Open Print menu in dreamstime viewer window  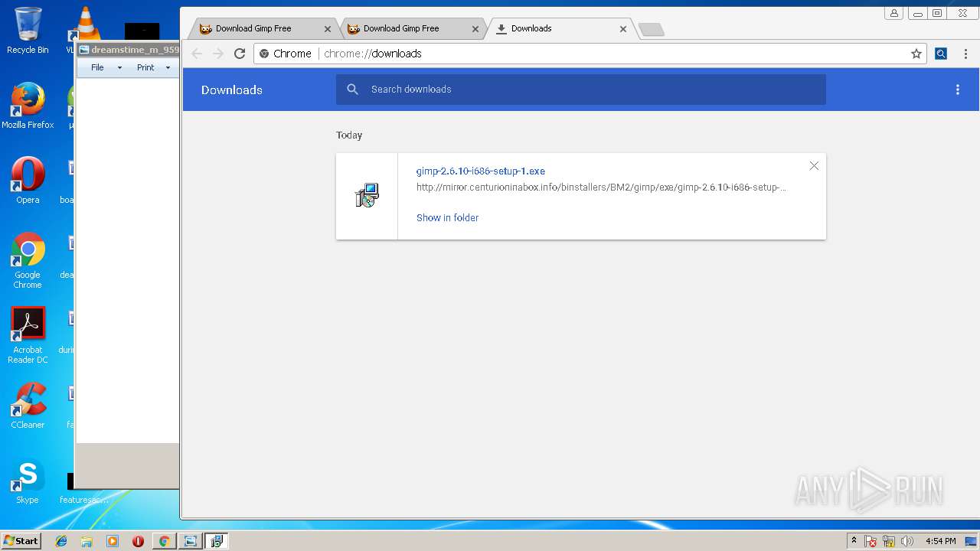(145, 67)
